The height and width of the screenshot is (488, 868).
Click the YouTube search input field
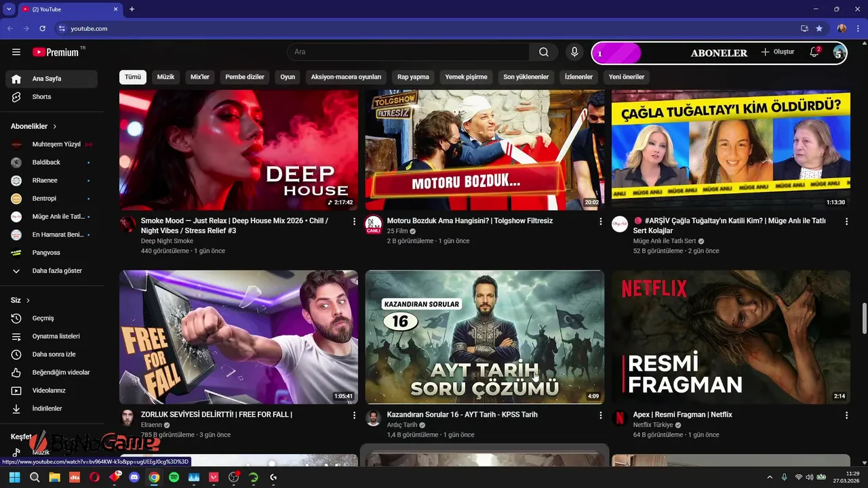(x=408, y=52)
